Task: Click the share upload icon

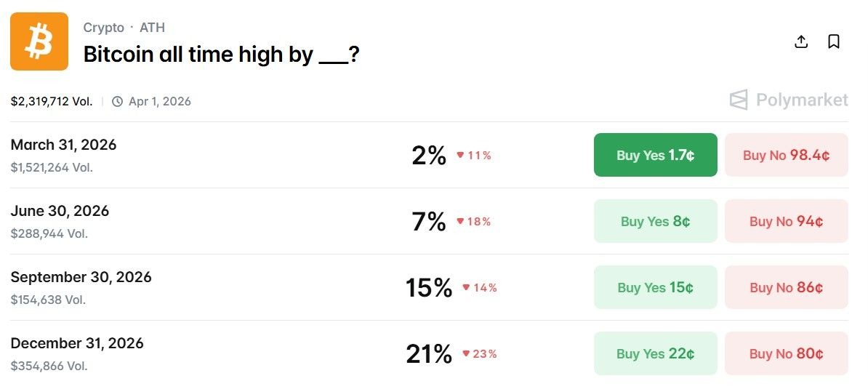Action: click(801, 41)
